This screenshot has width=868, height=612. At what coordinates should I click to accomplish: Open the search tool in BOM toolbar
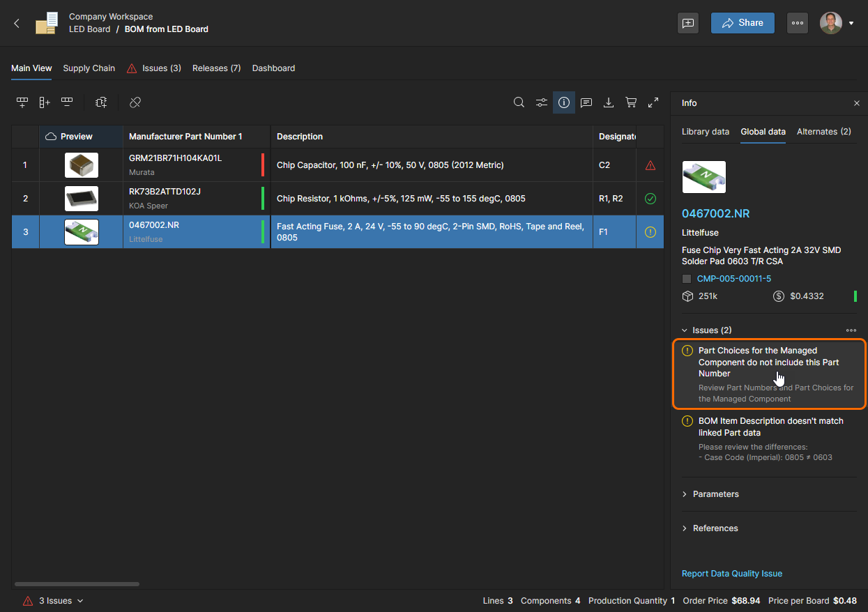(x=519, y=102)
